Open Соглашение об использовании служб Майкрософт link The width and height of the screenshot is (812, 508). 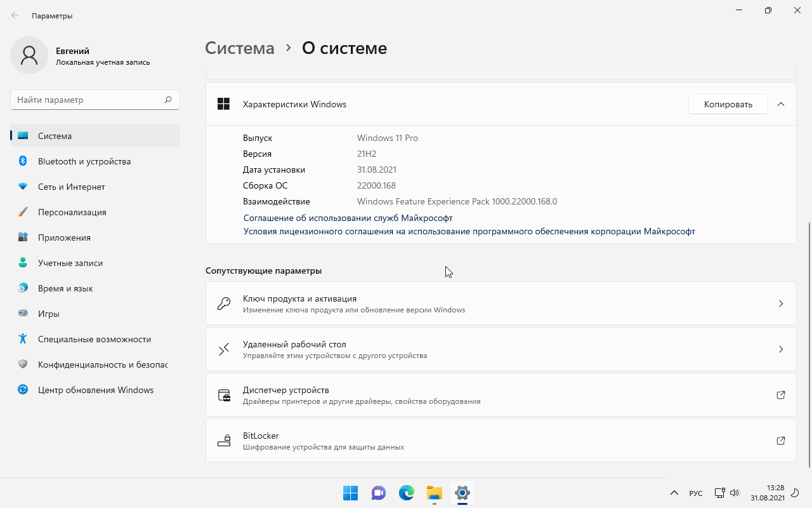pyautogui.click(x=348, y=218)
